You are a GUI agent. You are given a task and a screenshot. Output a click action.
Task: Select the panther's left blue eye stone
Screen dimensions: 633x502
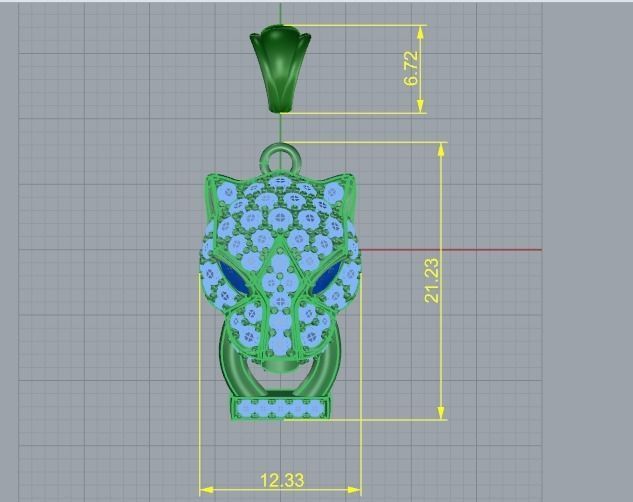(232, 277)
